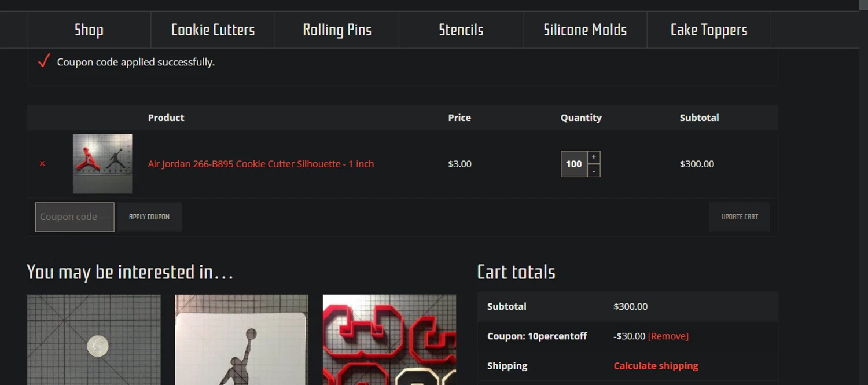The width and height of the screenshot is (868, 385).
Task: Browse the Silicone Molds category
Action: click(584, 30)
